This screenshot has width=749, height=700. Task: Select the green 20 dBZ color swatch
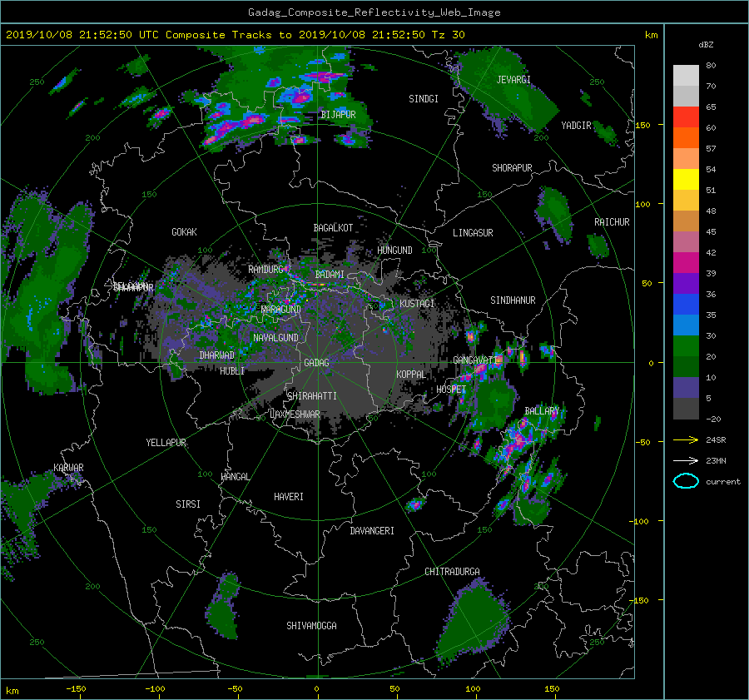point(686,345)
